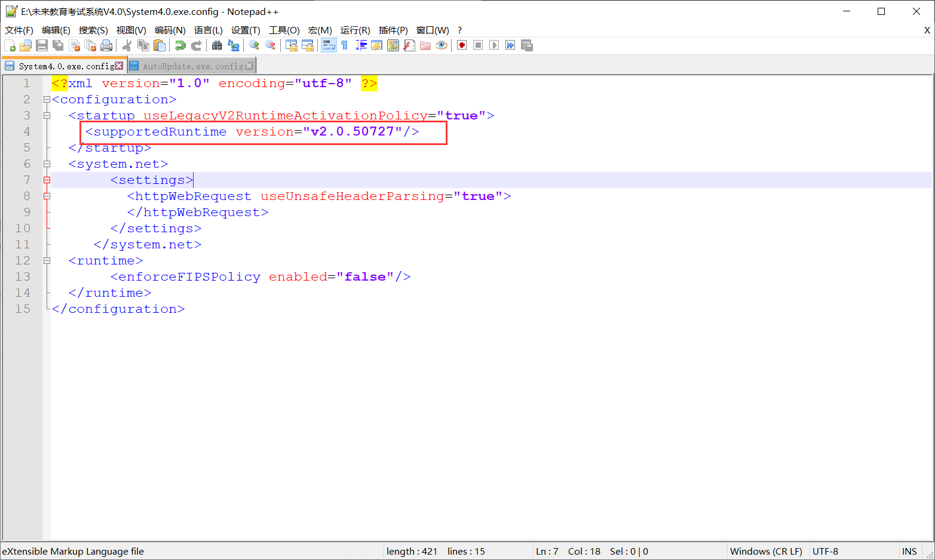Collapse the settings block on line 7

pos(47,180)
